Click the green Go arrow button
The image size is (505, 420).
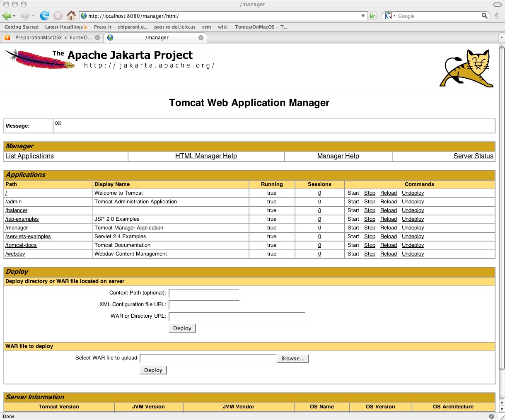372,16
